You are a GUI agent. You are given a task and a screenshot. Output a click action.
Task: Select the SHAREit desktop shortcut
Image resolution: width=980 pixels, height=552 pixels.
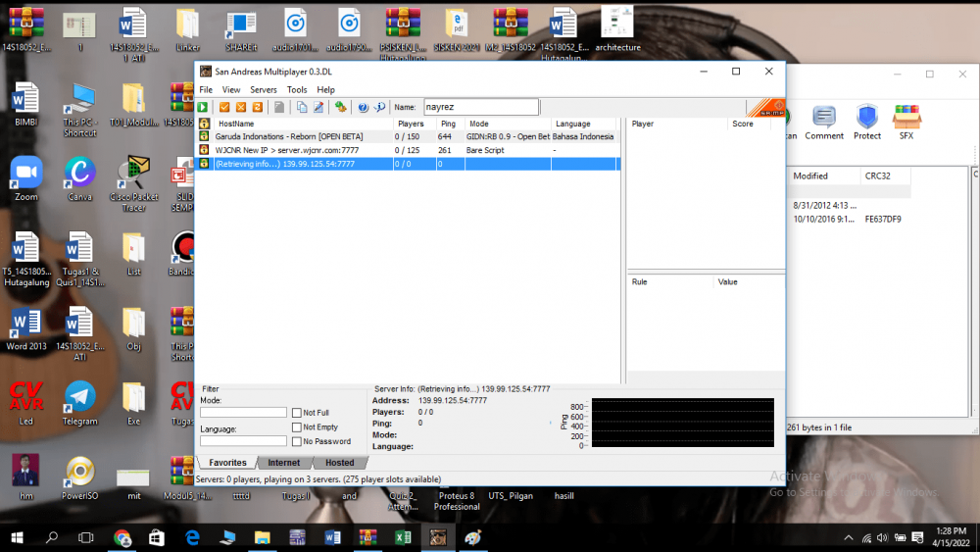[241, 30]
